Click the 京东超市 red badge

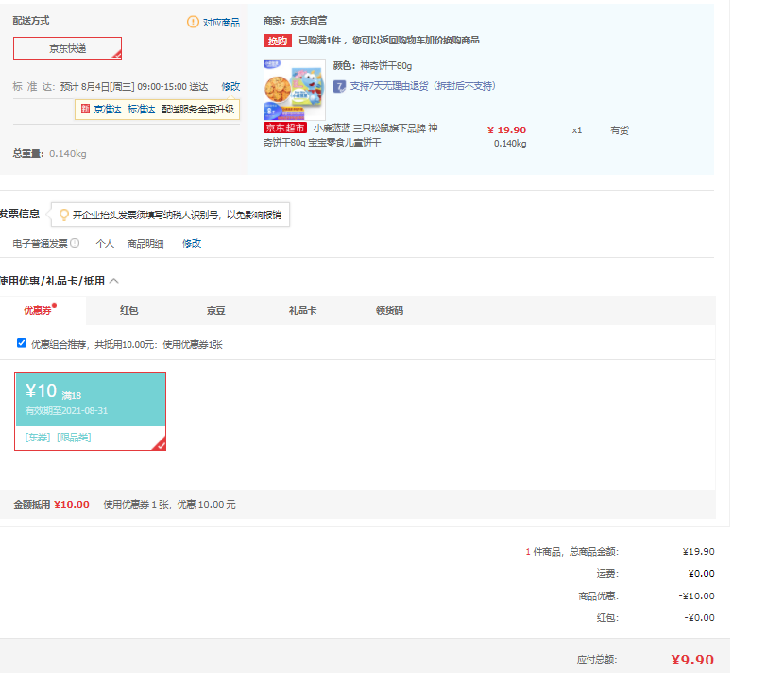[285, 129]
